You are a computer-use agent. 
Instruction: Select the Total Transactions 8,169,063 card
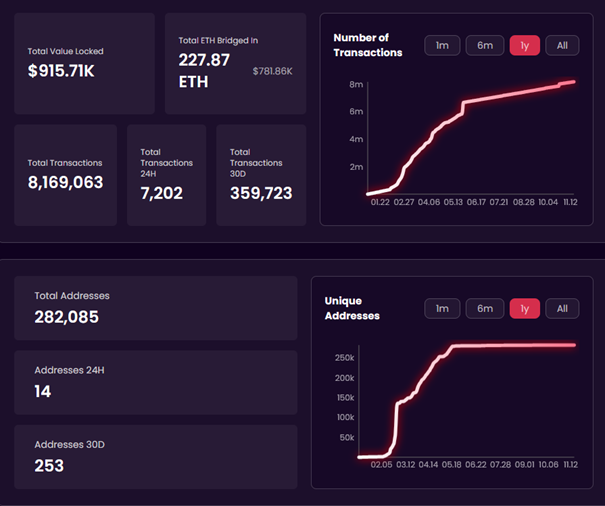point(65,174)
